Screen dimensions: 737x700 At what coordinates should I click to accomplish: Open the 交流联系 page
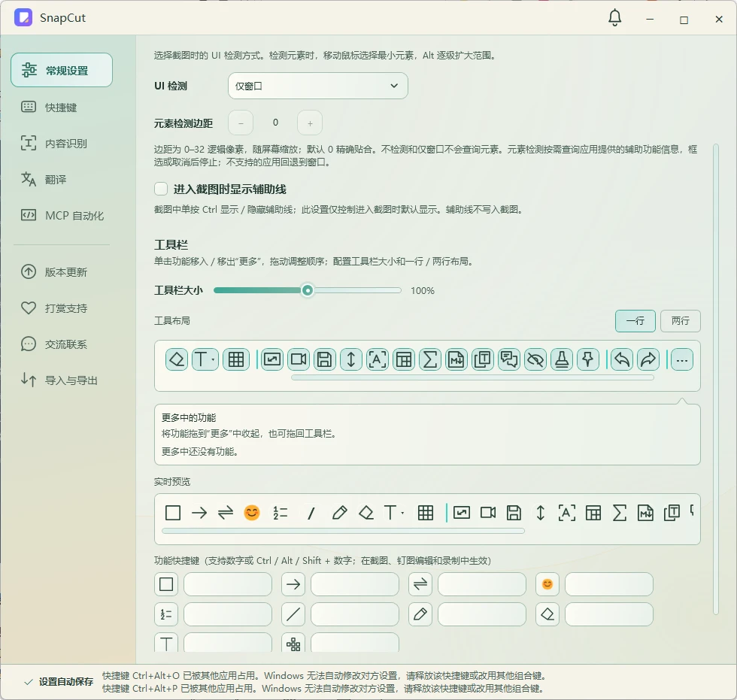tap(62, 344)
